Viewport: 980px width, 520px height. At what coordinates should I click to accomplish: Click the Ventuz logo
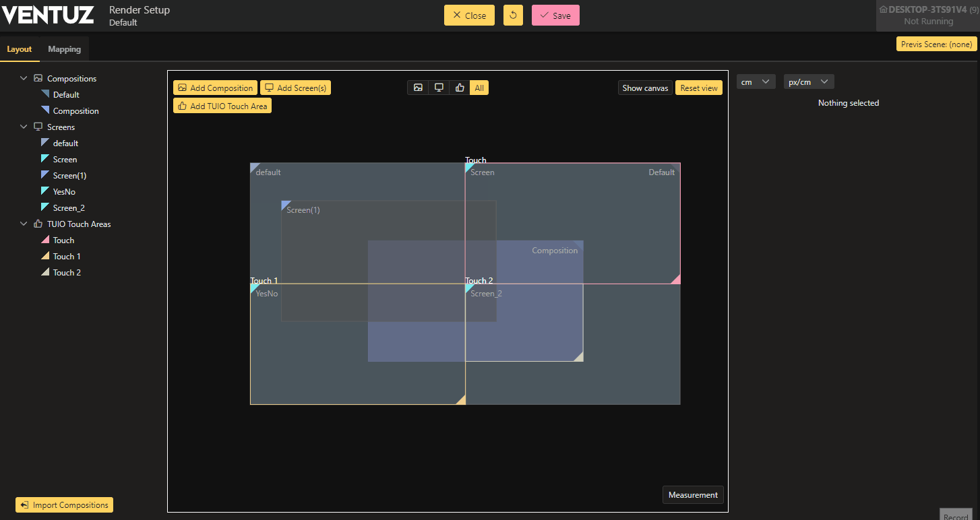click(48, 14)
